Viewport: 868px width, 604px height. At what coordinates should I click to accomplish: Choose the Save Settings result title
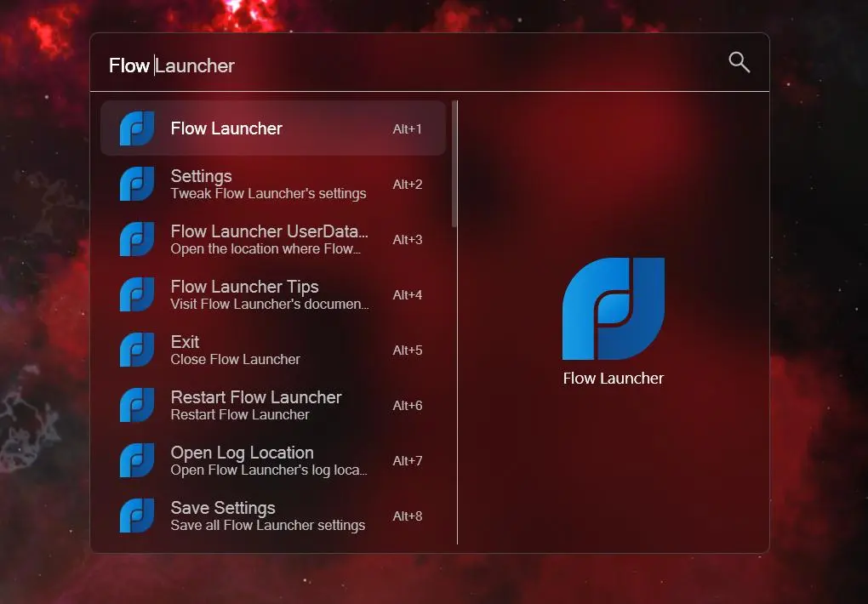[x=223, y=508]
